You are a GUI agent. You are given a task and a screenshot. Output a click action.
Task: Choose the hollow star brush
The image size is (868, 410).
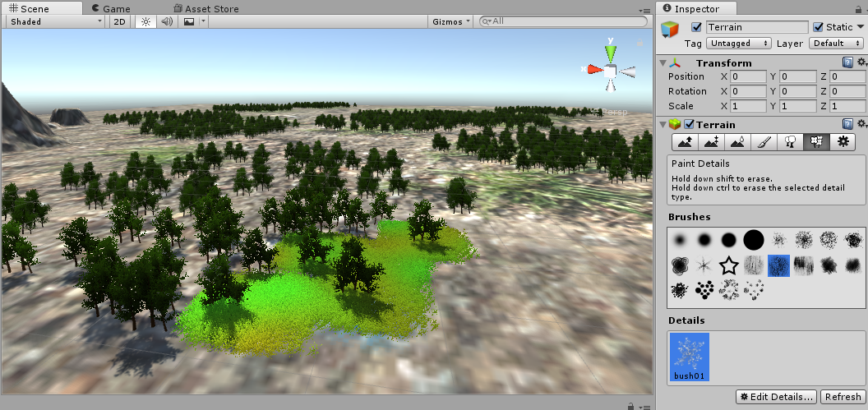pos(728,265)
